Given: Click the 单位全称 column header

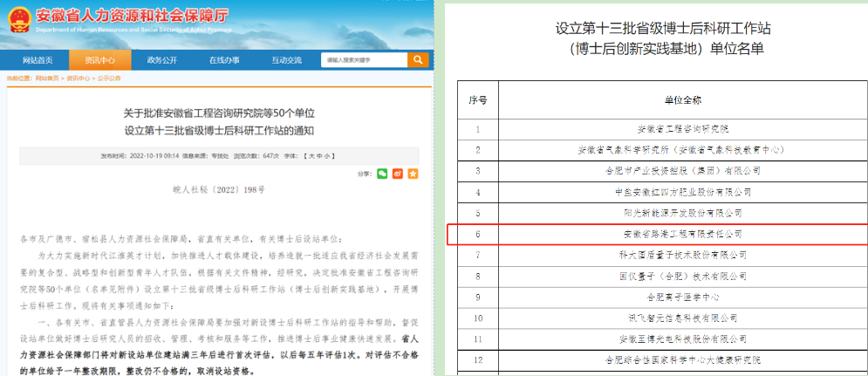Looking at the screenshot, I should coord(670,100).
